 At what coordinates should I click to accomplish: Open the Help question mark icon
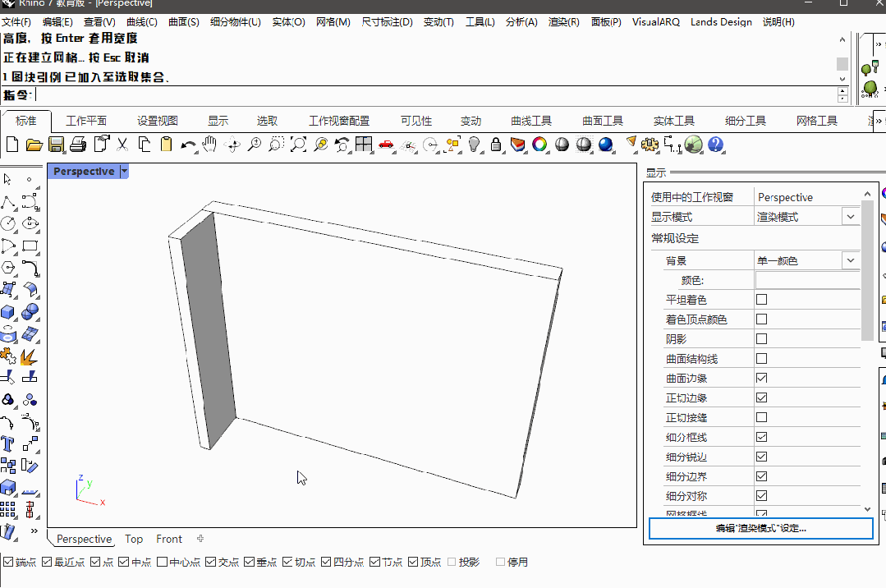[x=715, y=145]
